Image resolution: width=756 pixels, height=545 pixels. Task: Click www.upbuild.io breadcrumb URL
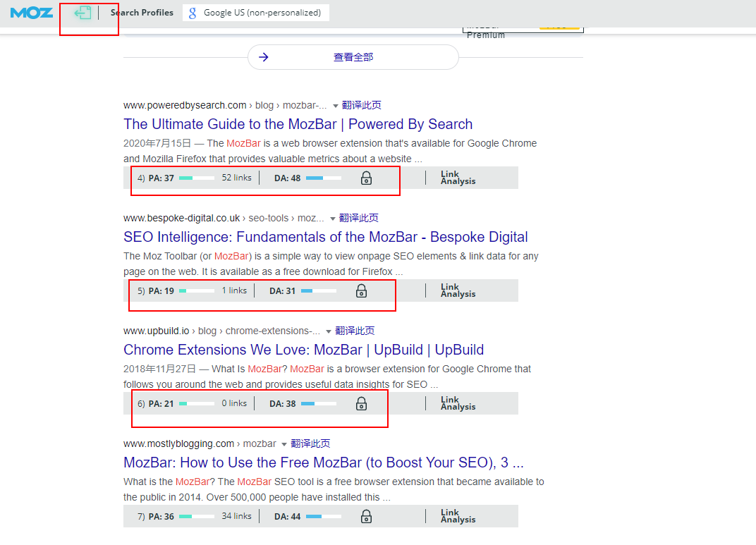pos(157,331)
